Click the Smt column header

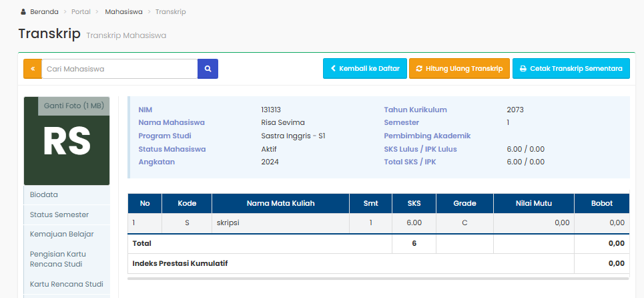pyautogui.click(x=371, y=204)
